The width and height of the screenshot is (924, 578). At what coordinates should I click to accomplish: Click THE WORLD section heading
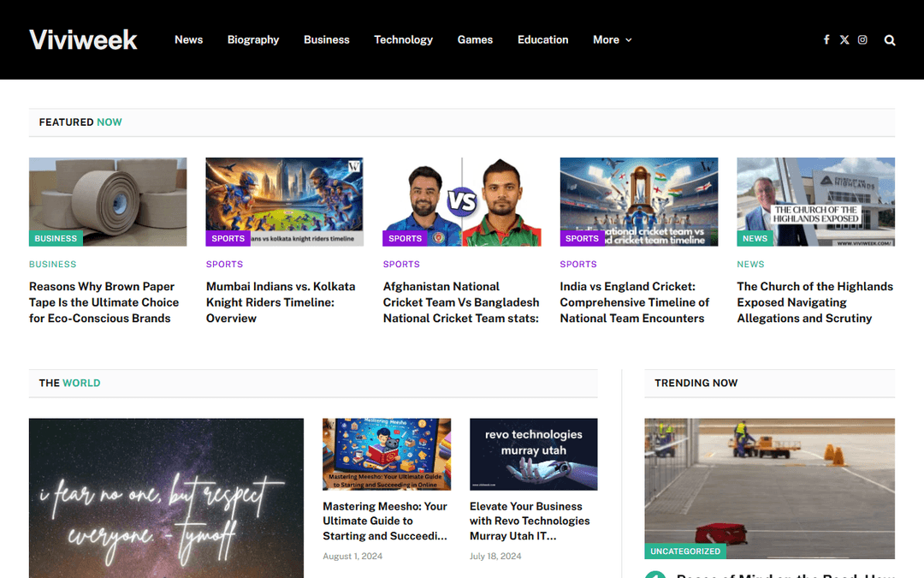(x=69, y=383)
